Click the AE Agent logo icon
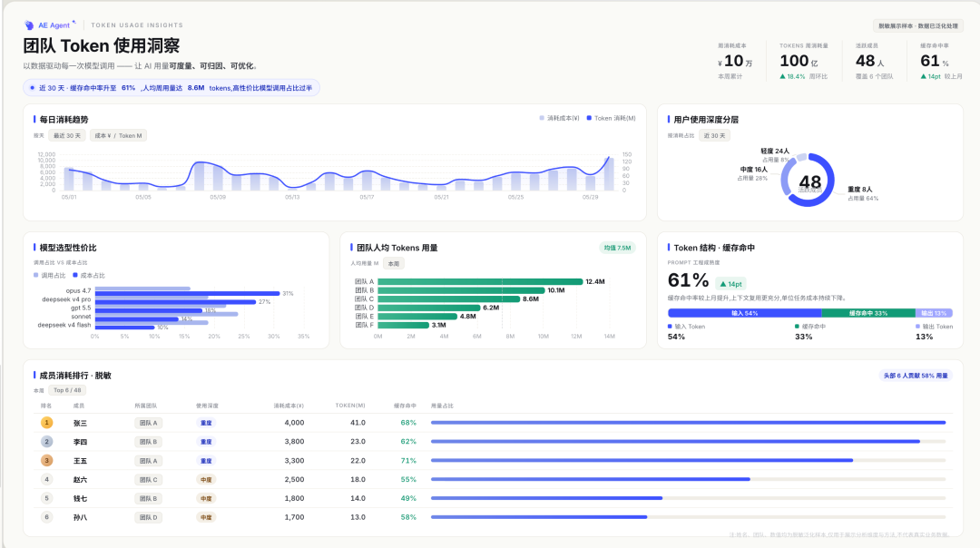Viewport: 980px width, 548px height. pyautogui.click(x=29, y=25)
